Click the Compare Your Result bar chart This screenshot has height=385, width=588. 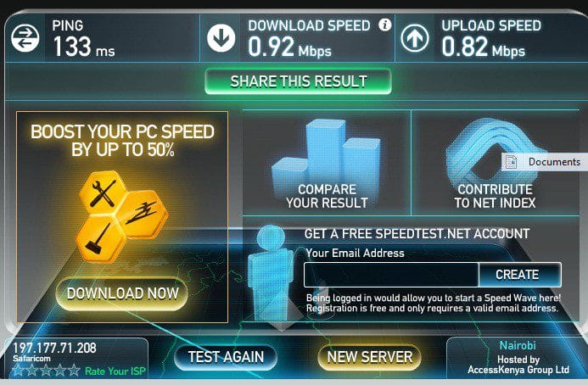pyautogui.click(x=327, y=164)
